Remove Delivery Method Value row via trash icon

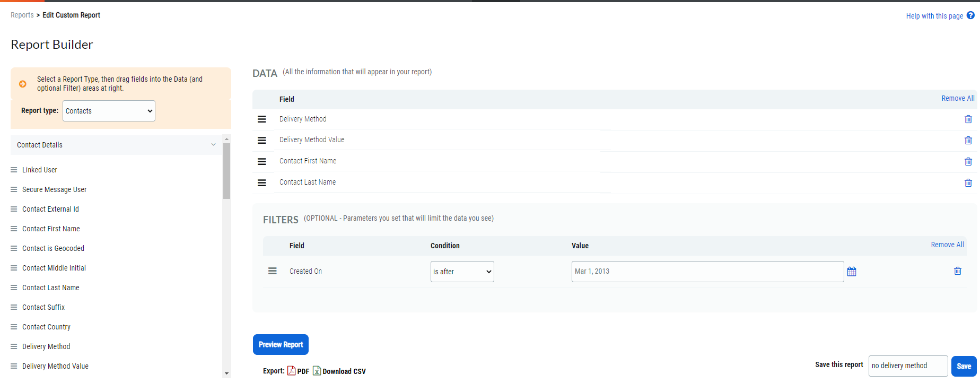point(968,141)
